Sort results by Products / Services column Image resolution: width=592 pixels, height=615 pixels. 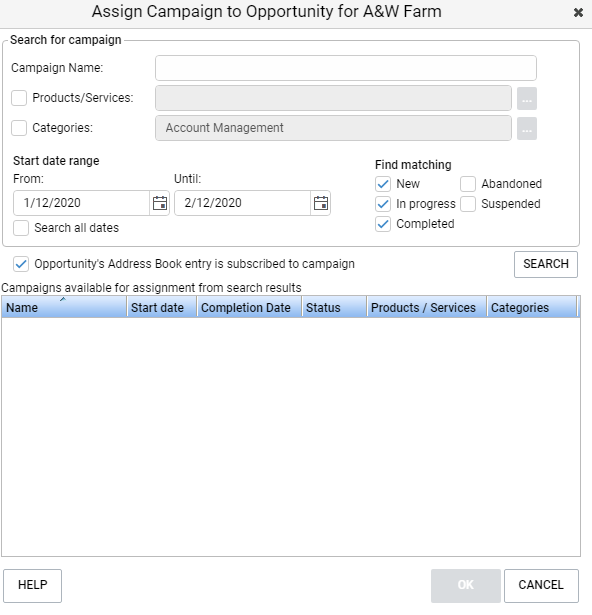[426, 307]
